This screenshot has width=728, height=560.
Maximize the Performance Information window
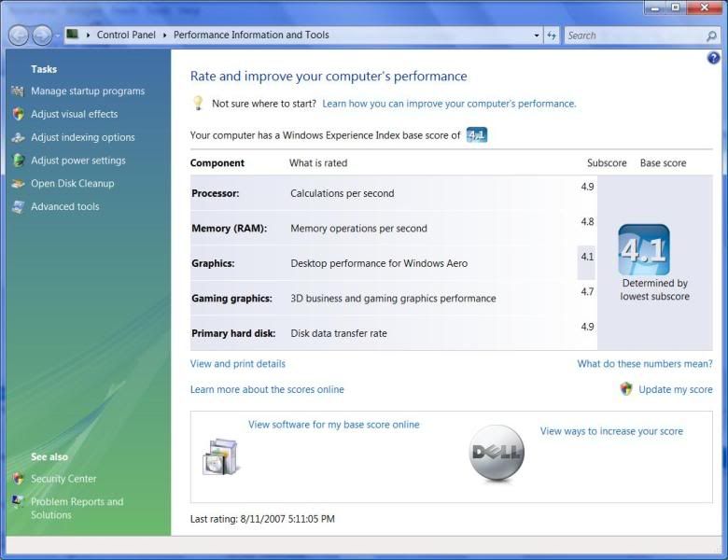coord(676,7)
